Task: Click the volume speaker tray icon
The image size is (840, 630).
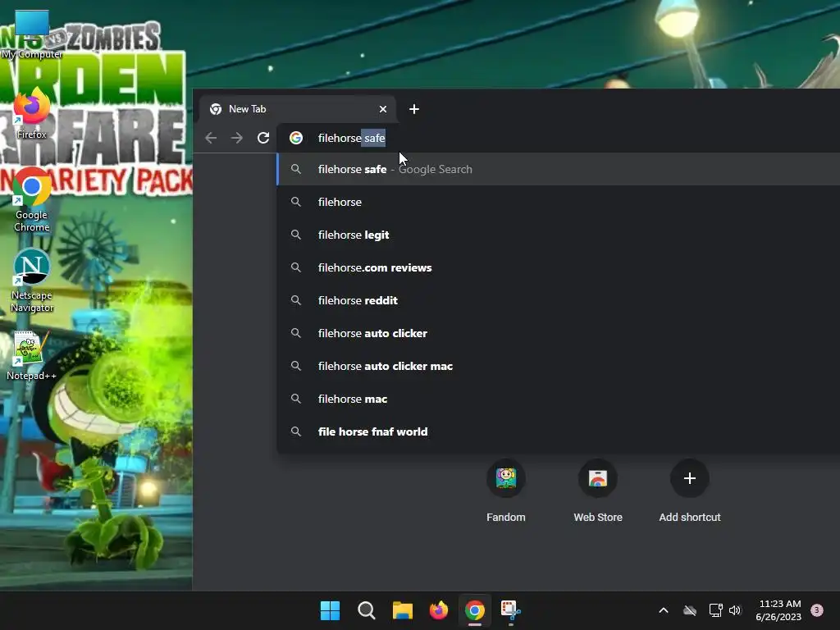Action: pyautogui.click(x=735, y=610)
